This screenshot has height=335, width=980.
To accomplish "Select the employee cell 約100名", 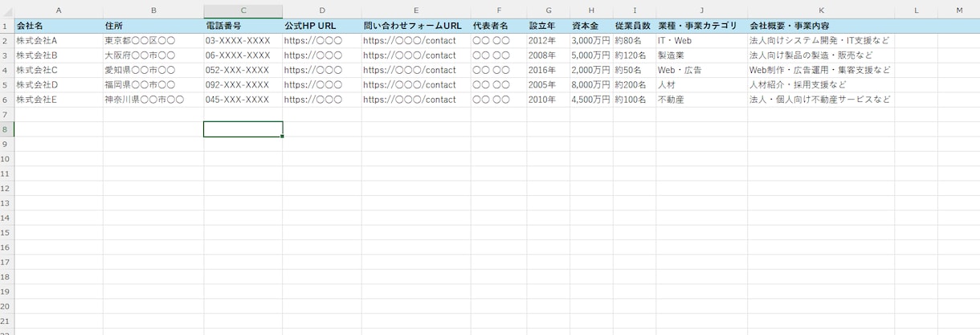I will [x=634, y=100].
